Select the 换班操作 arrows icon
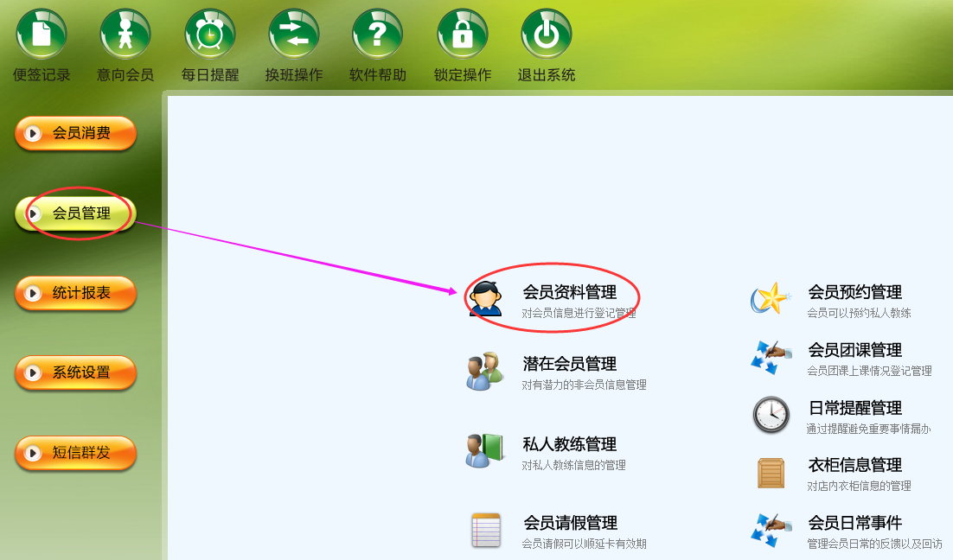The width and height of the screenshot is (953, 560). 293,34
